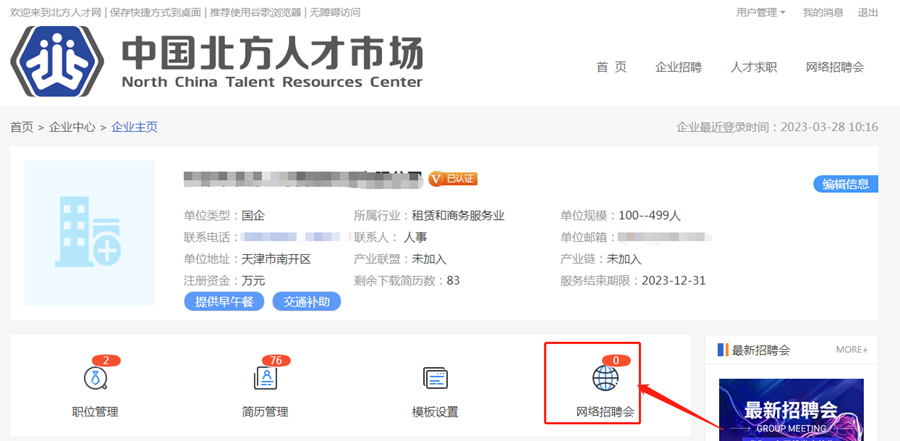
Task: Open 网络招聘会 in the top navigation
Action: coord(835,67)
